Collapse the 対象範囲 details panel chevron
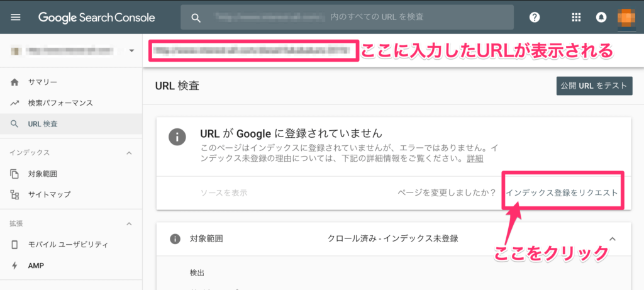 pyautogui.click(x=613, y=238)
